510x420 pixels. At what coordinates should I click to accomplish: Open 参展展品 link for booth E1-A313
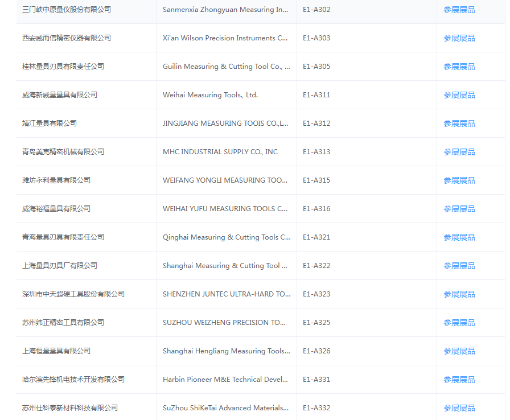point(459,152)
